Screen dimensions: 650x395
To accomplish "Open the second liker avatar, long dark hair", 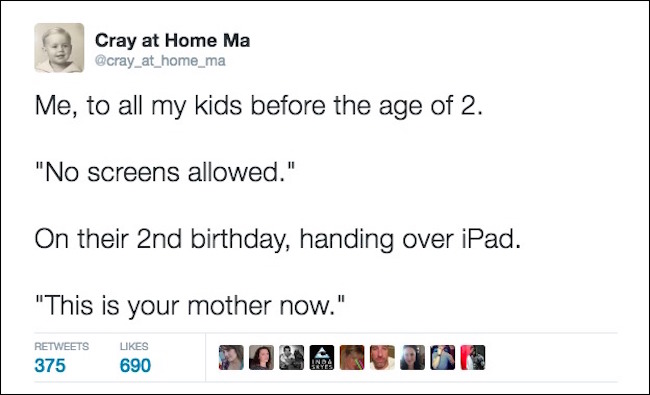I will coord(261,357).
